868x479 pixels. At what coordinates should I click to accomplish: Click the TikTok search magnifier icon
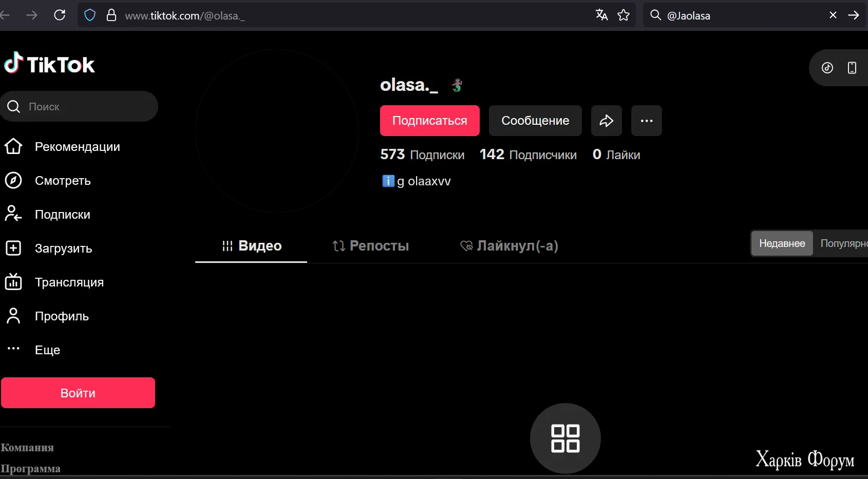pos(14,106)
